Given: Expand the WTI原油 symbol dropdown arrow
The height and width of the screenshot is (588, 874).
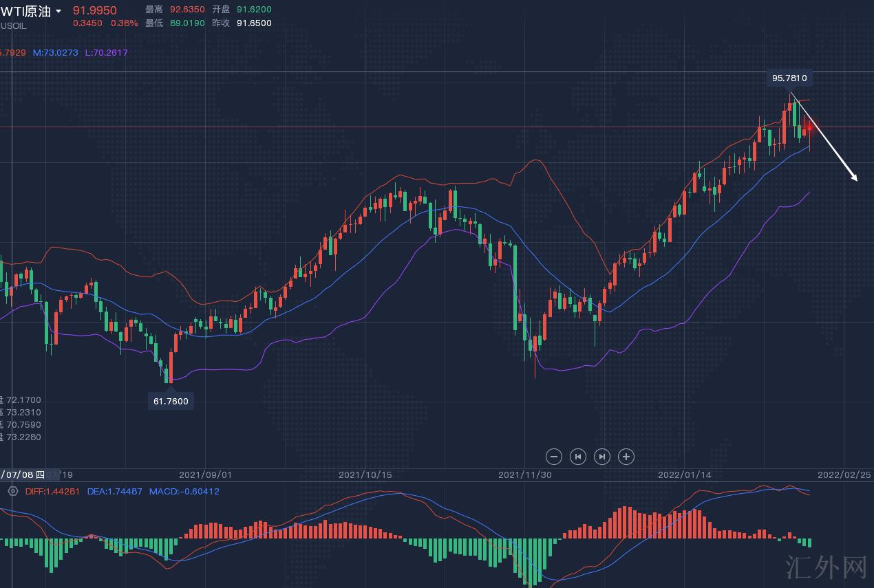Looking at the screenshot, I should [58, 11].
